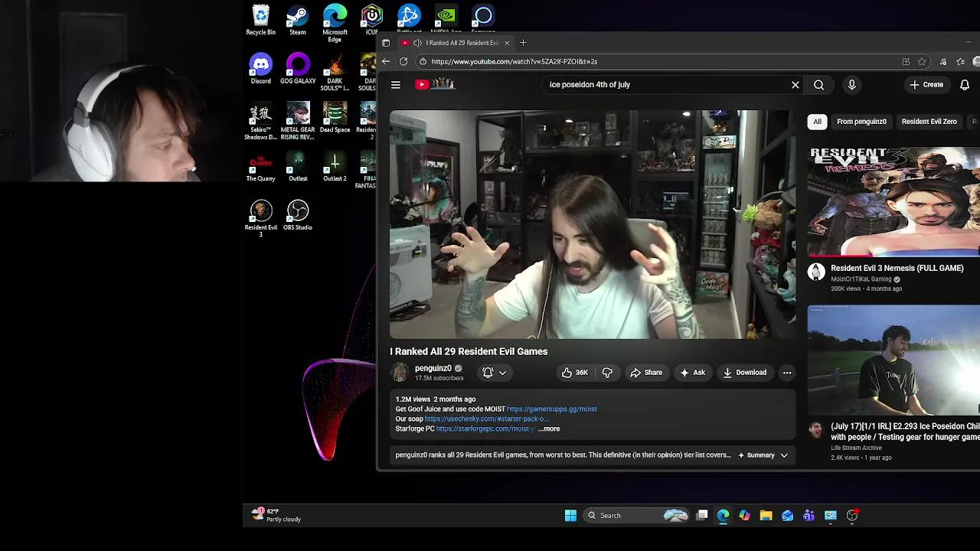Screen dimensions: 980x551
Task: Toggle notification bell for penguinz0
Action: point(488,373)
